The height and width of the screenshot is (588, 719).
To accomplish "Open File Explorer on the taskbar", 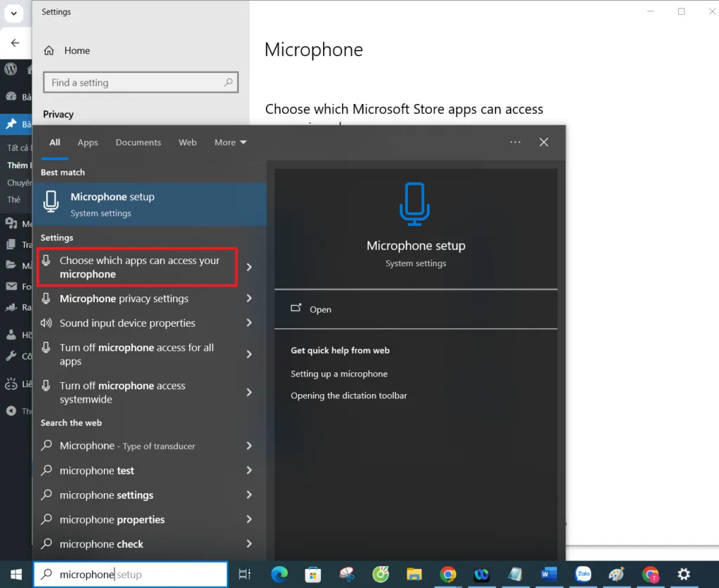I will pyautogui.click(x=414, y=574).
